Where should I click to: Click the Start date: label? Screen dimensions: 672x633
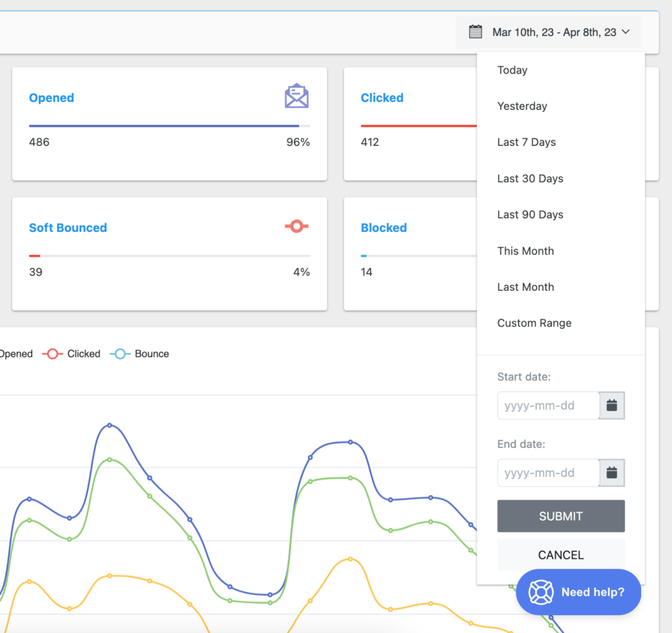[524, 376]
